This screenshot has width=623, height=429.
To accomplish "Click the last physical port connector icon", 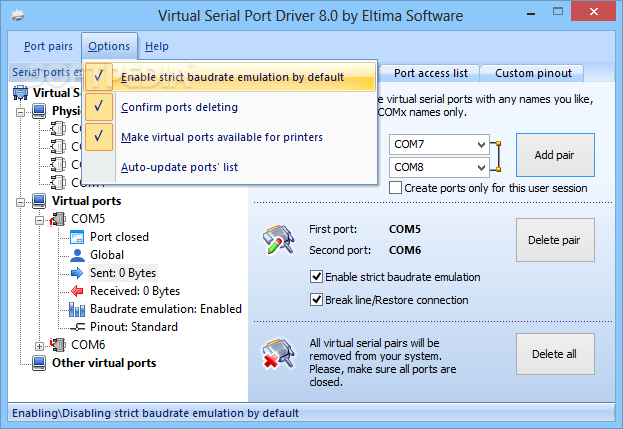I will tap(58, 182).
